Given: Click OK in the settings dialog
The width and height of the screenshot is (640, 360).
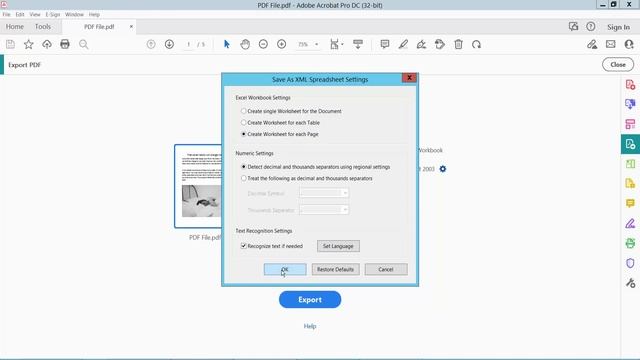Looking at the screenshot, I should pyautogui.click(x=285, y=269).
